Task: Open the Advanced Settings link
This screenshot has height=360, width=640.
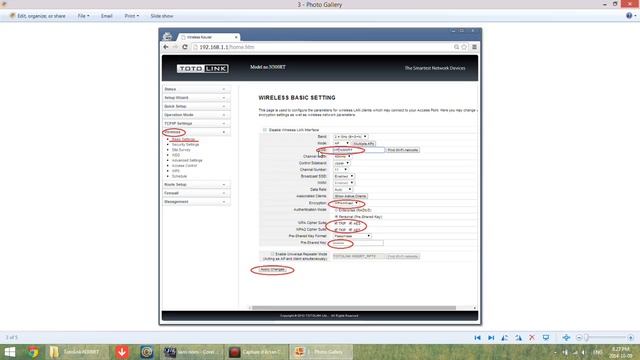Action: [187, 160]
